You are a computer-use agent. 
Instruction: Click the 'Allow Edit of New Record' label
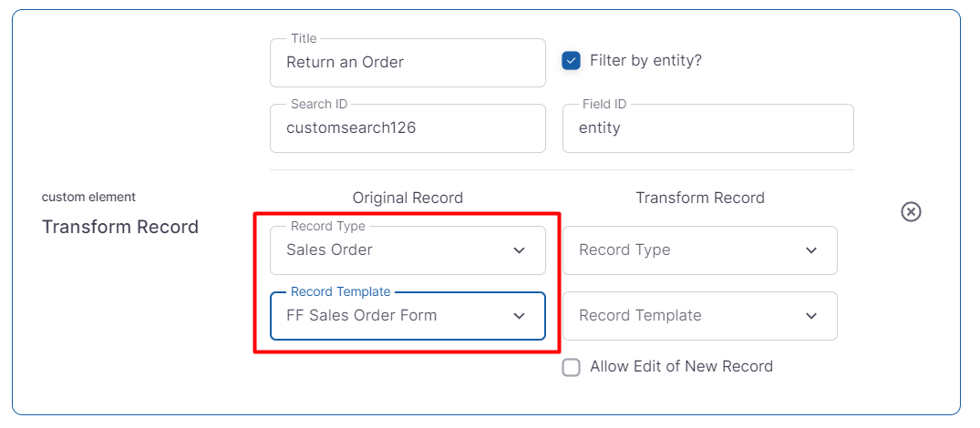tap(681, 367)
